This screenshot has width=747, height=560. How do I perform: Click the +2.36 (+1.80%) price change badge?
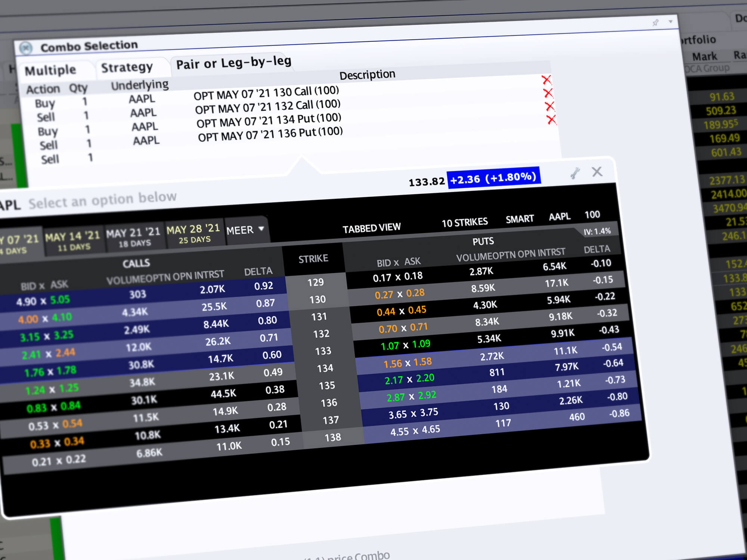tap(493, 178)
